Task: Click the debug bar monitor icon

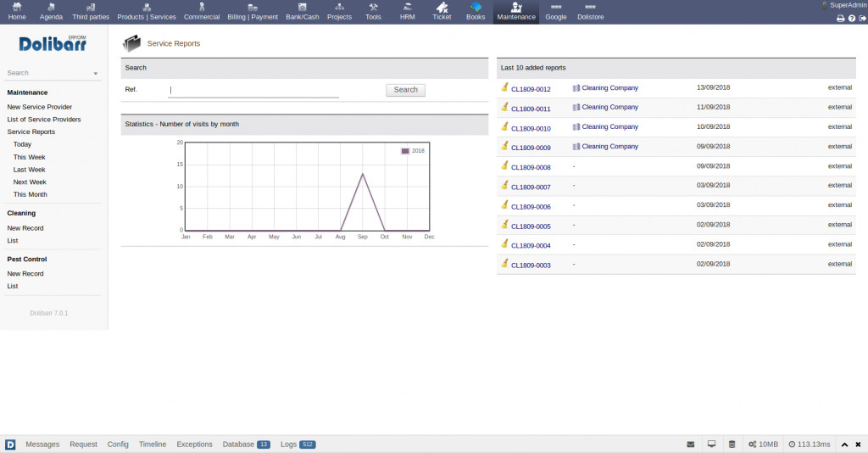Action: (711, 445)
